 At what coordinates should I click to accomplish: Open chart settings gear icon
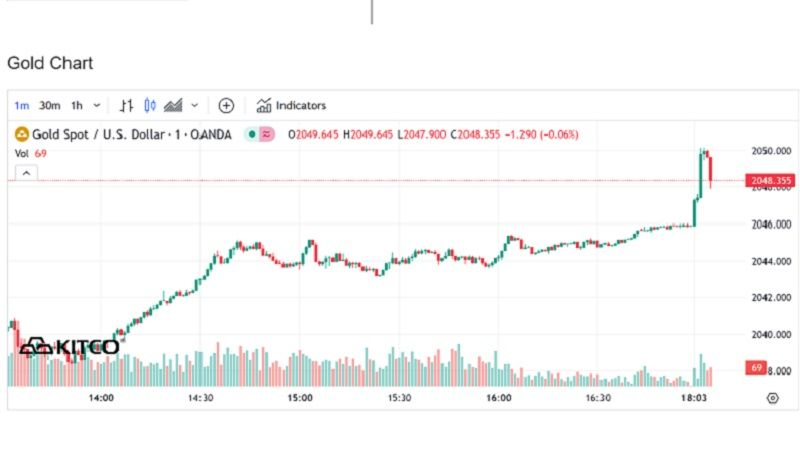[773, 398]
